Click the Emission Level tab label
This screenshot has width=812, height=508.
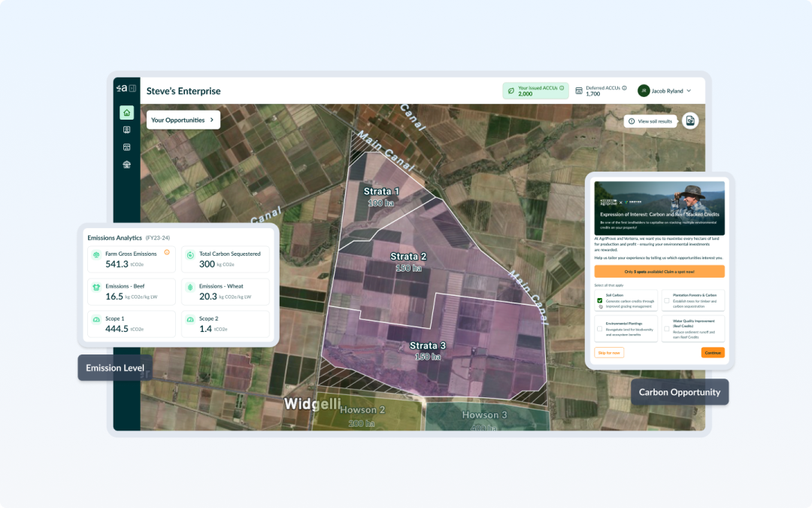tap(114, 368)
